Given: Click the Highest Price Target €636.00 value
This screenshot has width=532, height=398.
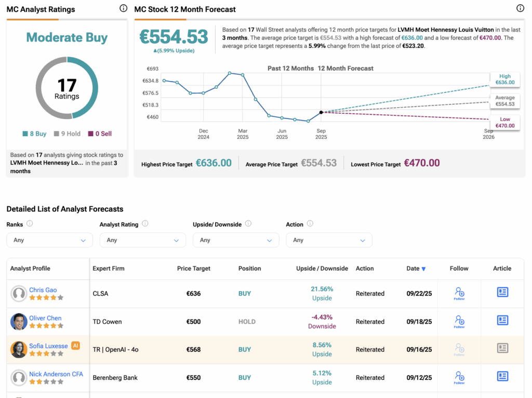Looking at the screenshot, I should tap(214, 163).
